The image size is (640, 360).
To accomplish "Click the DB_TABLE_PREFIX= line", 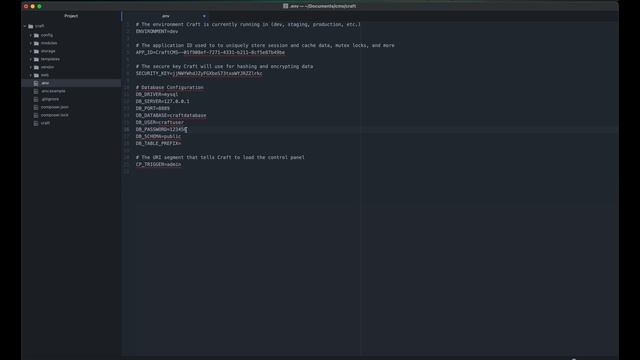I will click(x=158, y=144).
